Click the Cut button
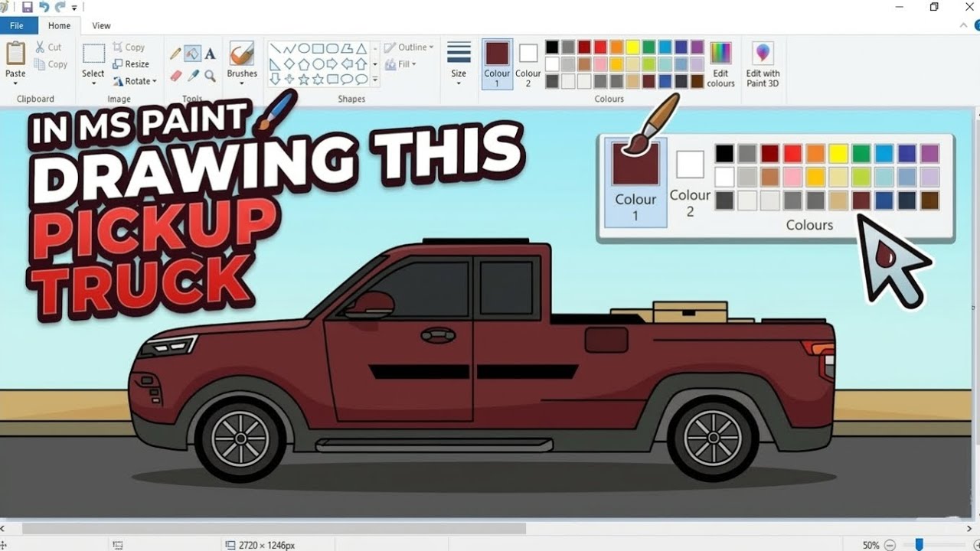Image resolution: width=980 pixels, height=551 pixels. pyautogui.click(x=47, y=47)
